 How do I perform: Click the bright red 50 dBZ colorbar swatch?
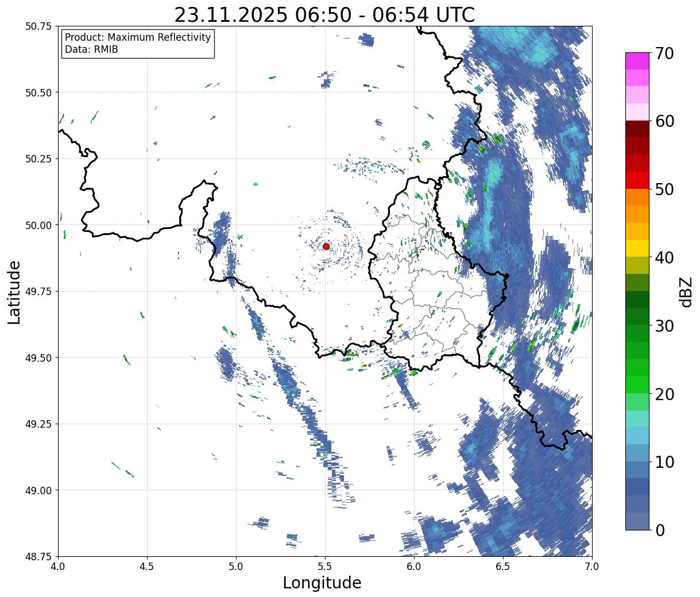[x=637, y=180]
